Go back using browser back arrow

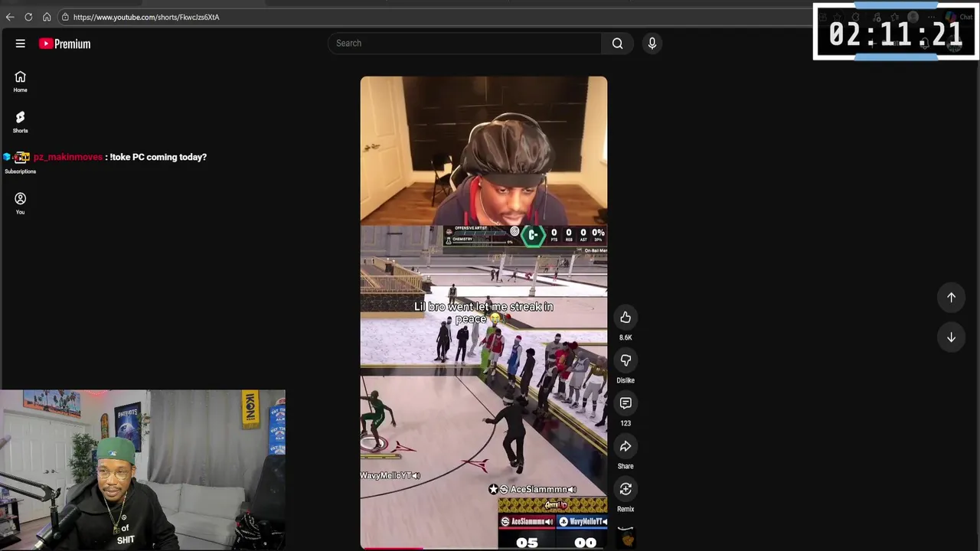pyautogui.click(x=10, y=17)
